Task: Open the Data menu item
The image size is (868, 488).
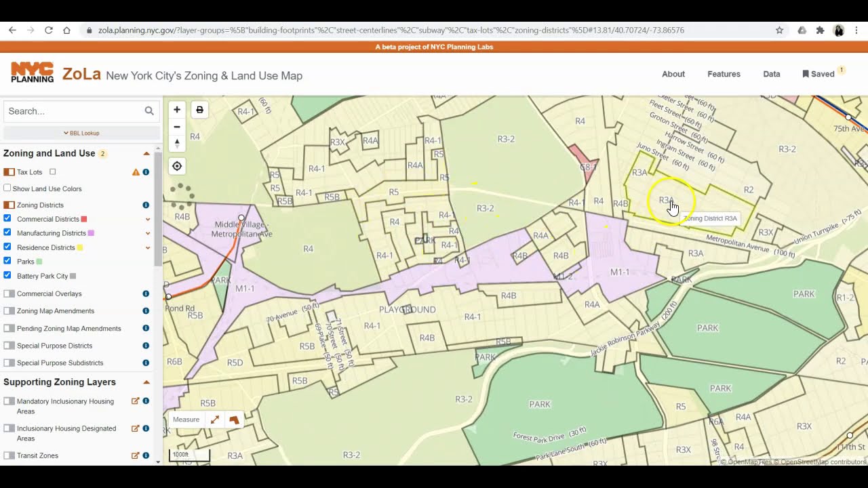Action: point(772,74)
